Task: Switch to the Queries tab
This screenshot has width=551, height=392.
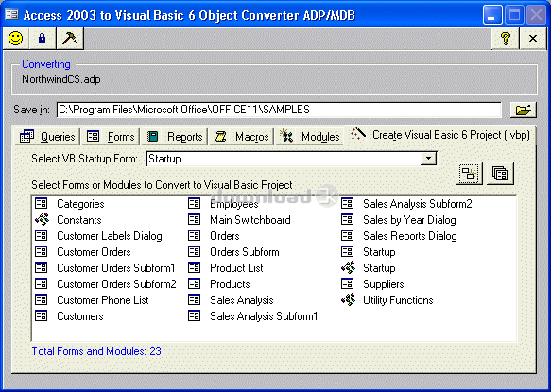Action: pyautogui.click(x=47, y=136)
